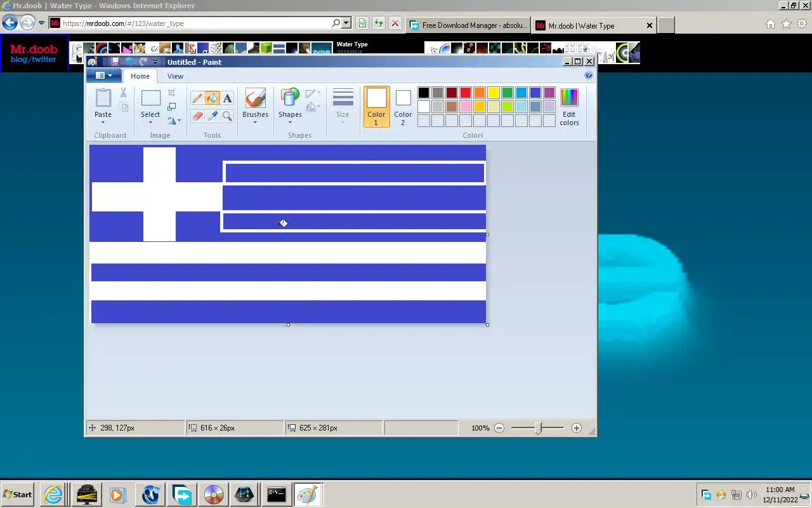Image resolution: width=812 pixels, height=508 pixels.
Task: Click the IE Stop button
Action: pyautogui.click(x=395, y=23)
